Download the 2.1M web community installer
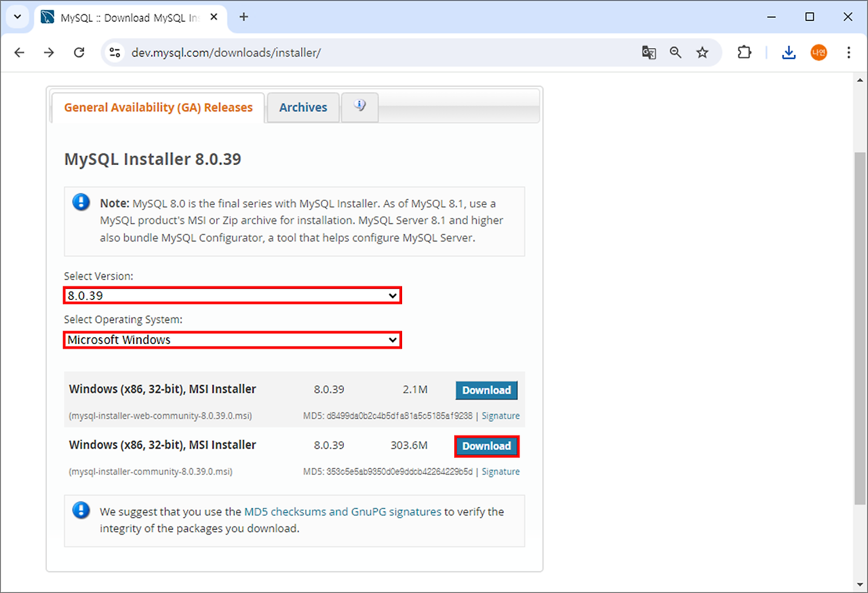This screenshot has height=593, width=868. click(486, 390)
